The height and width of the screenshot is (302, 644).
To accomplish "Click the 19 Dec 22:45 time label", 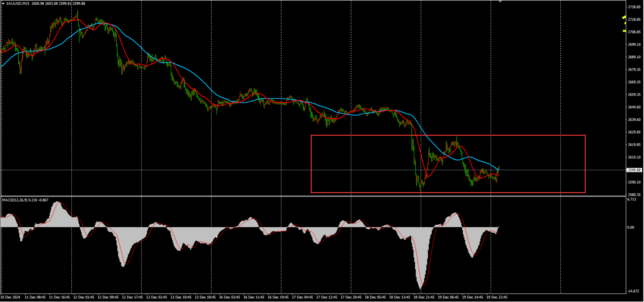I will click(x=497, y=297).
